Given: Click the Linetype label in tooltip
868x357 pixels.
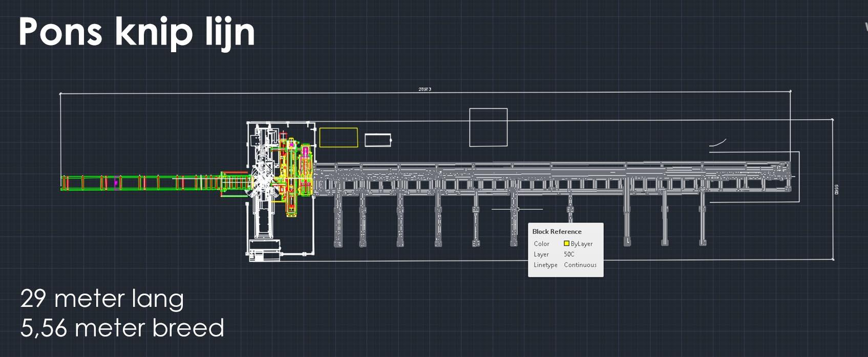Looking at the screenshot, I should 545,265.
